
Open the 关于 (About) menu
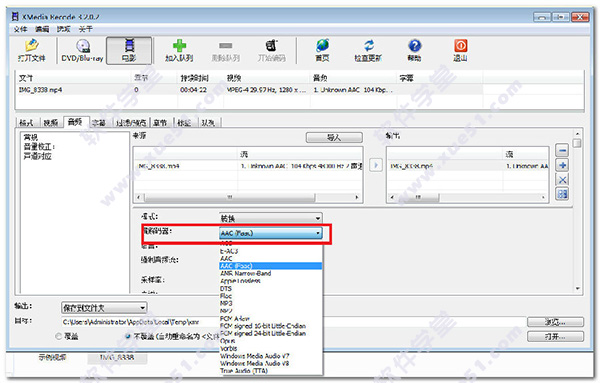[85, 29]
